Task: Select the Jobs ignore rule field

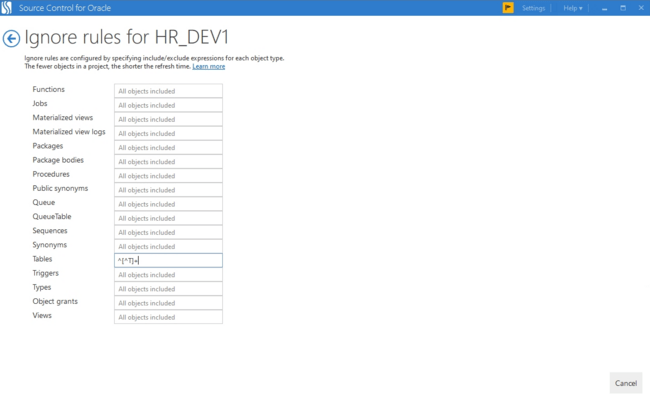Action: click(168, 105)
